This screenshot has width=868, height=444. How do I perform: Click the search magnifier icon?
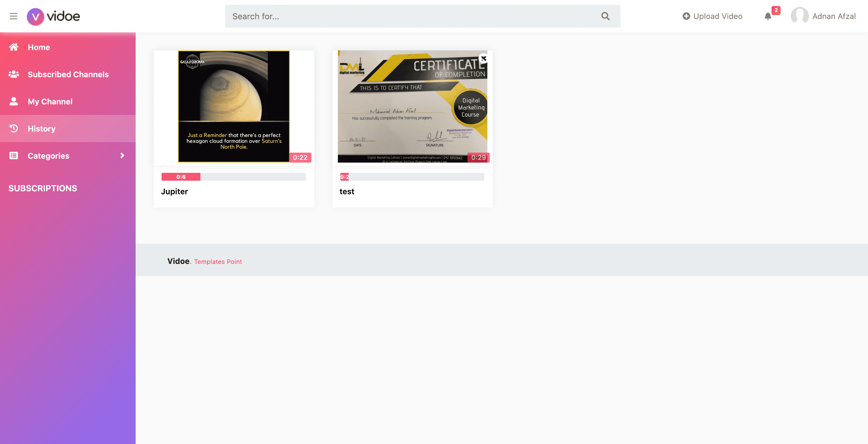point(605,16)
